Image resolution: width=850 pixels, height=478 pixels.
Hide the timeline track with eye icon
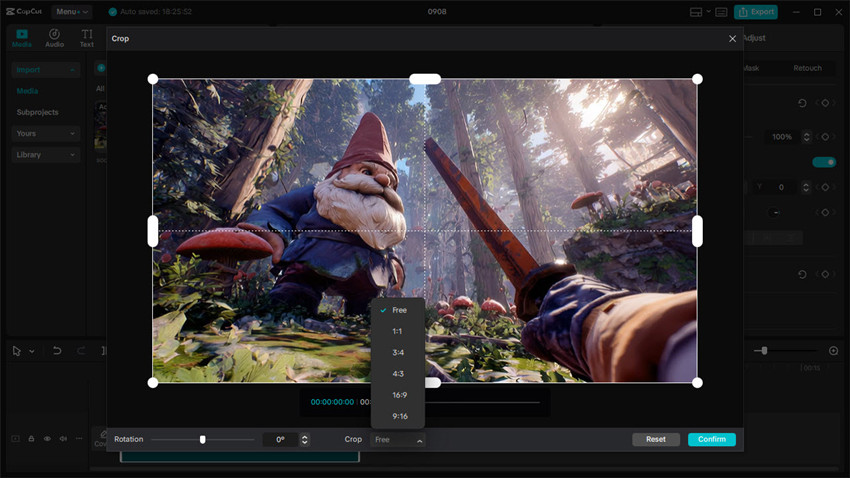pyautogui.click(x=47, y=438)
